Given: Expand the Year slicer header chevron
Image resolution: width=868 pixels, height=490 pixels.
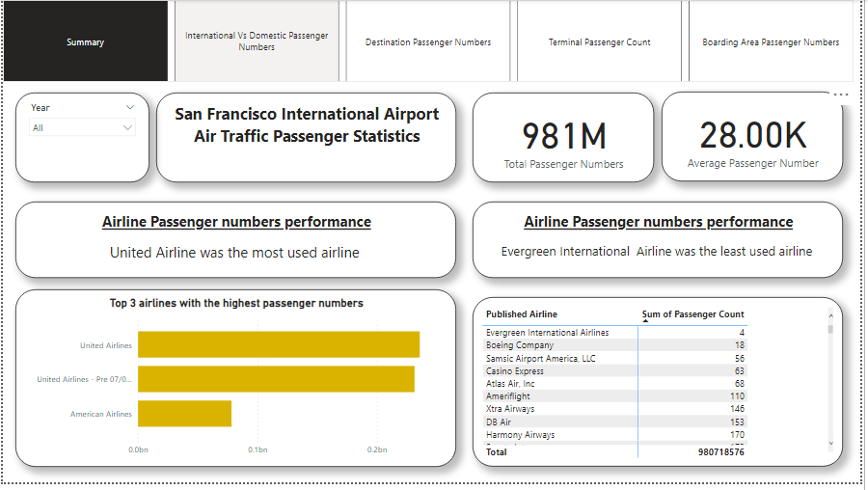Looking at the screenshot, I should [x=130, y=108].
